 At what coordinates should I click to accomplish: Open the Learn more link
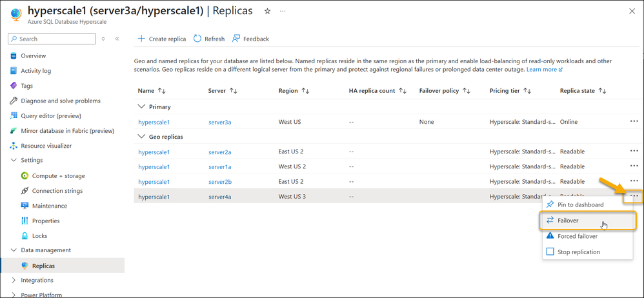tap(544, 70)
